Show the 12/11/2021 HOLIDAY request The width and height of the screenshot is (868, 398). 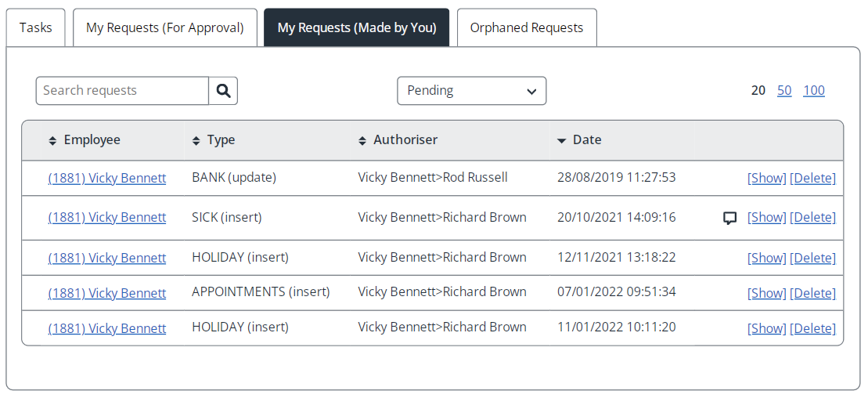coord(766,258)
